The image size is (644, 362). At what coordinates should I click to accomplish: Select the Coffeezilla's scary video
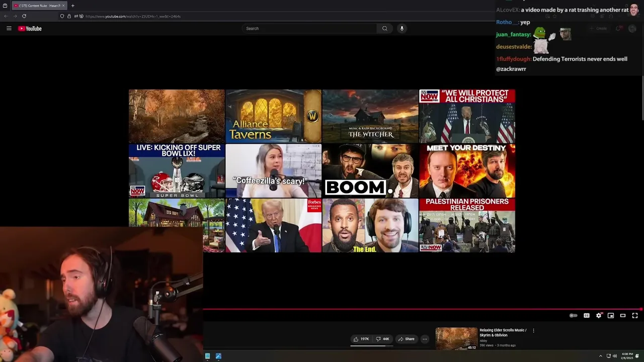273,170
